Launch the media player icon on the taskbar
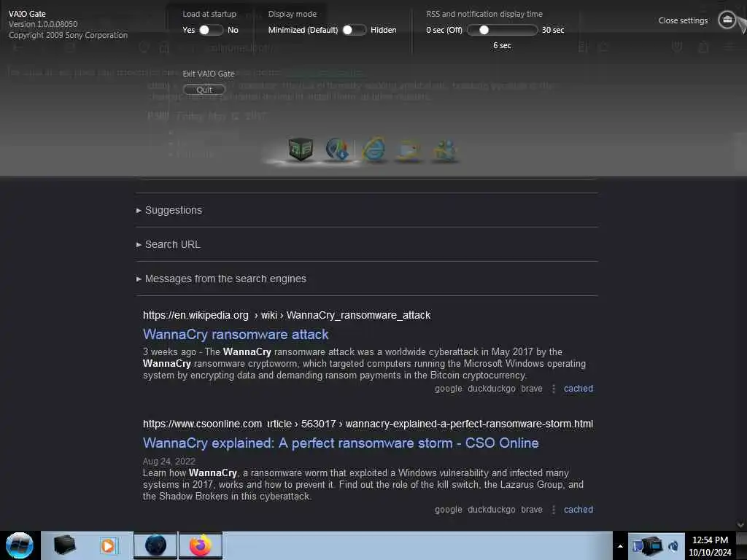 [x=108, y=545]
